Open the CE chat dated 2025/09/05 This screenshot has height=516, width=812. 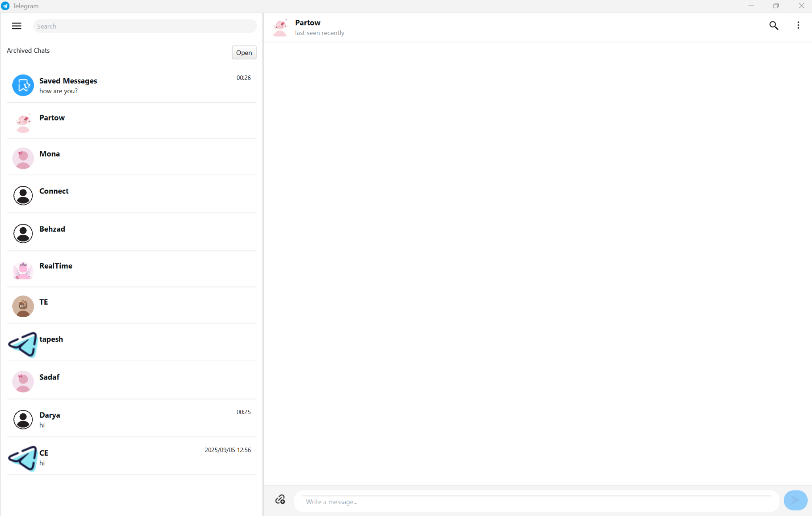[x=132, y=457]
